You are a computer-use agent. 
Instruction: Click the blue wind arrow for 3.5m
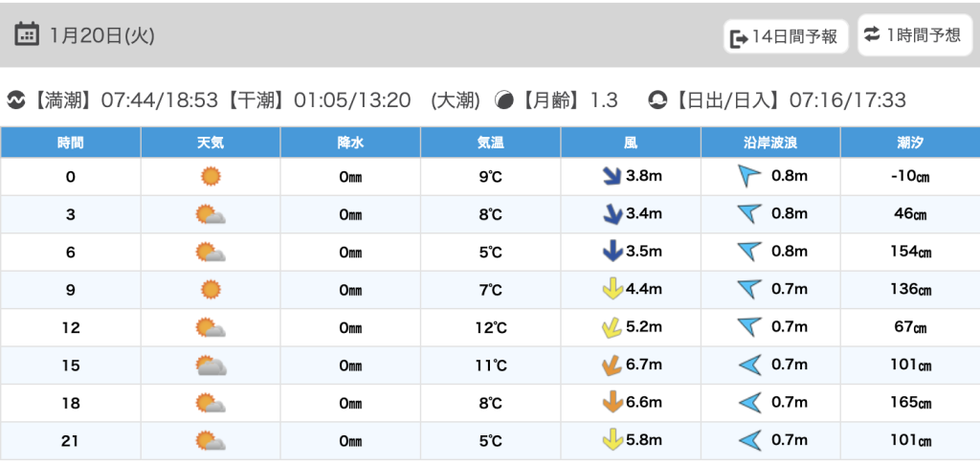click(x=611, y=252)
